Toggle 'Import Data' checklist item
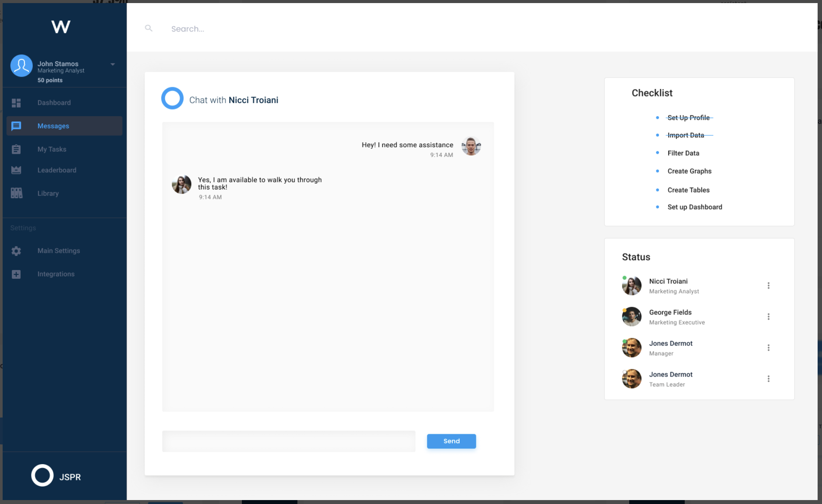The height and width of the screenshot is (504, 822). pos(686,135)
